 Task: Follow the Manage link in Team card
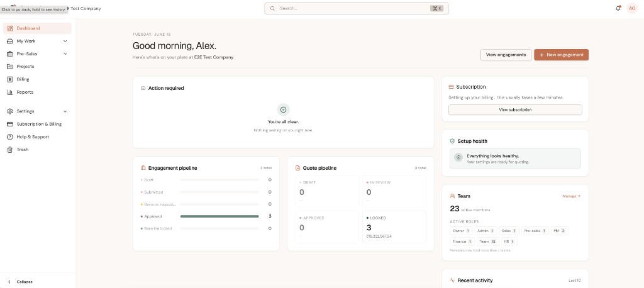(571, 196)
